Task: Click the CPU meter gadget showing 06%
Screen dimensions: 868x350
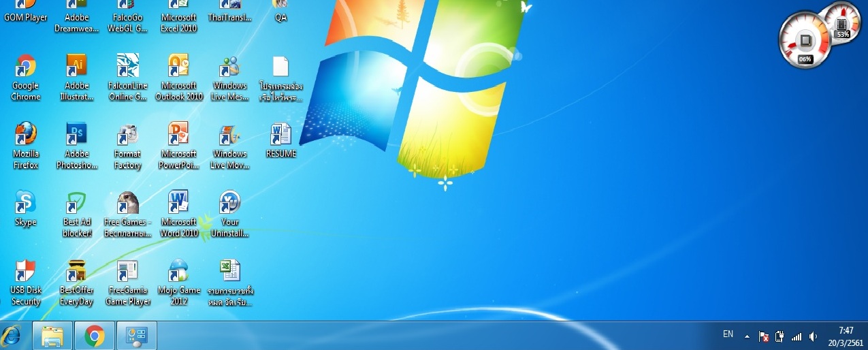Action: [805, 41]
